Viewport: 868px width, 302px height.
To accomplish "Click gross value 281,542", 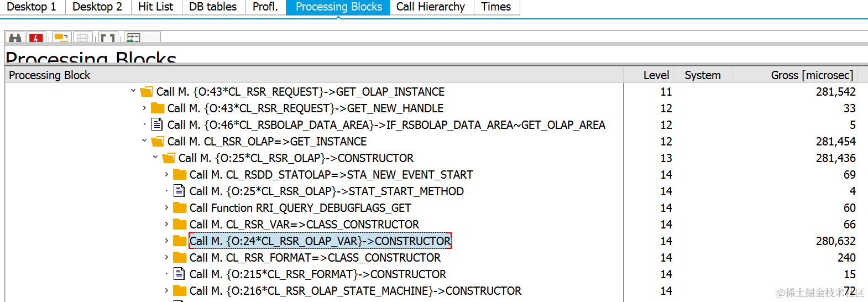I will (x=835, y=92).
